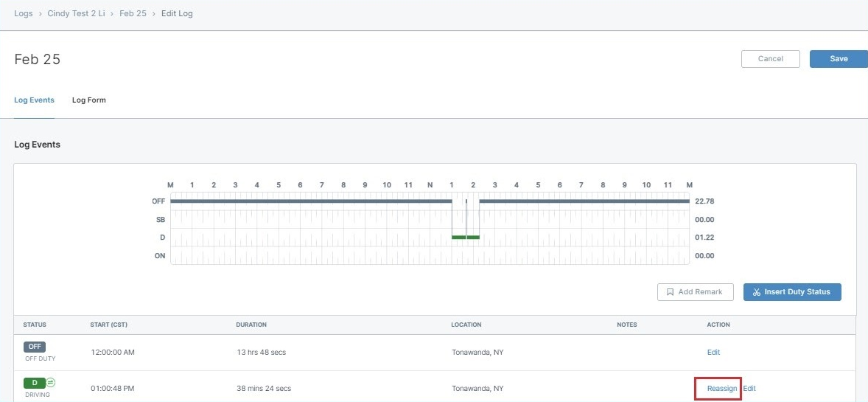Viewport: 868px width, 402px height.
Task: Click the bookmark icon in Add Remark
Action: click(x=670, y=291)
